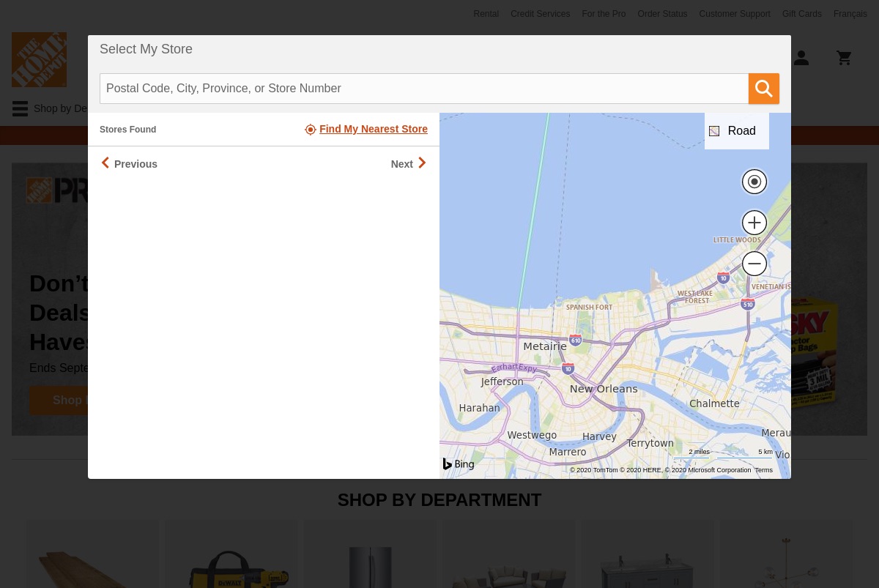The width and height of the screenshot is (879, 588).
Task: Open Customer Support link
Action: (735, 14)
